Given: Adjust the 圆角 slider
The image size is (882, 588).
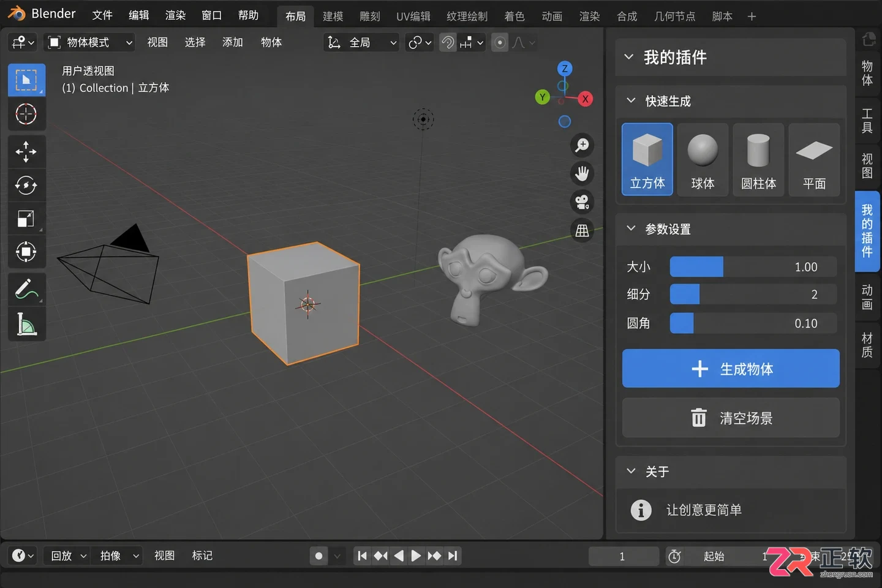Looking at the screenshot, I should coord(753,323).
